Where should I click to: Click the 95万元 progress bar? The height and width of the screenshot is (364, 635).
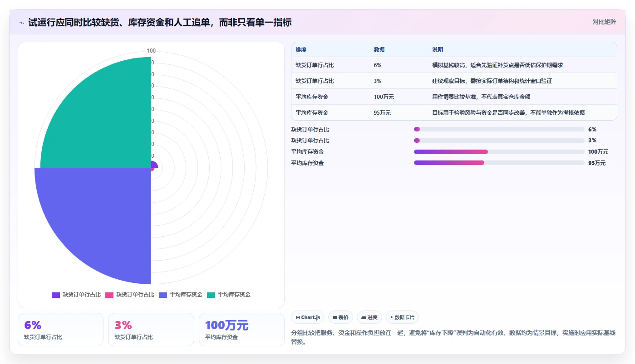[x=499, y=163]
